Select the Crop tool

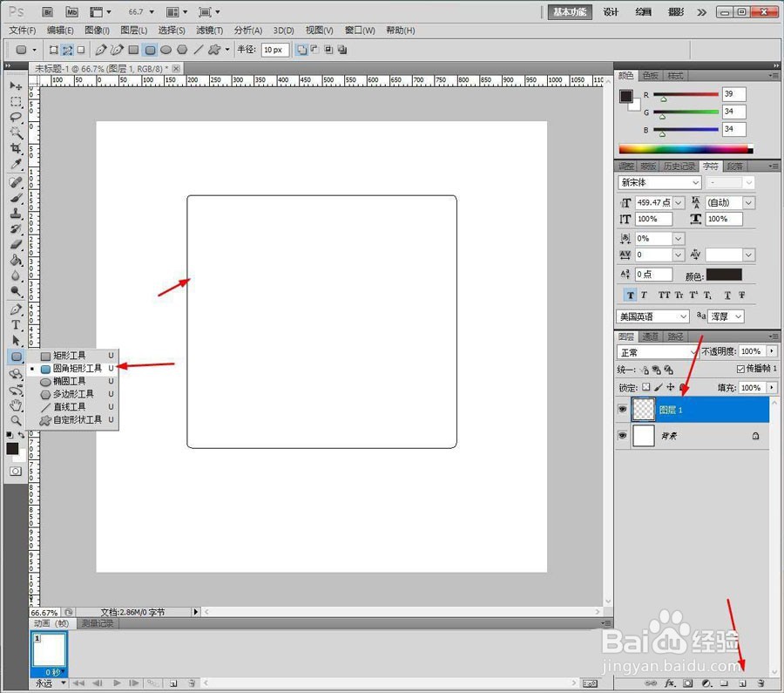pos(16,148)
